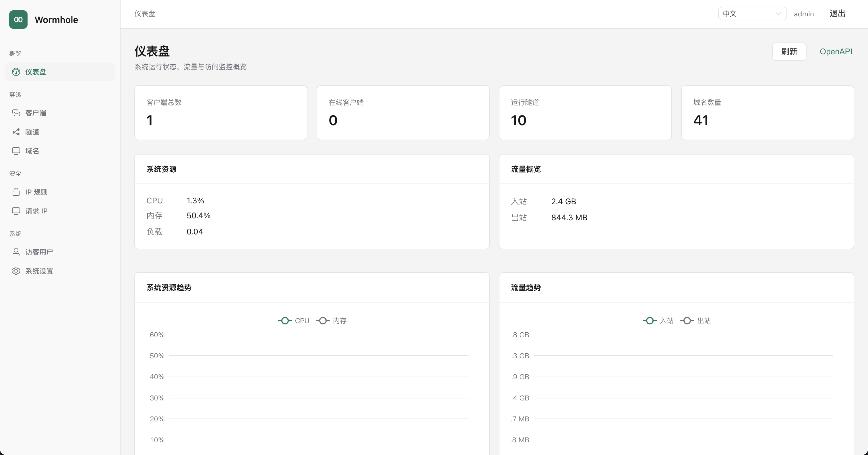
Task: Click the Wormhole logo icon
Action: click(x=18, y=20)
